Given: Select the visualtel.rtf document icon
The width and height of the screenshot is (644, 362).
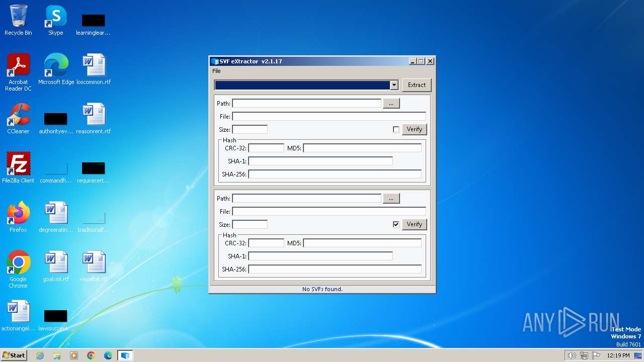Looking at the screenshot, I should 94,266.
